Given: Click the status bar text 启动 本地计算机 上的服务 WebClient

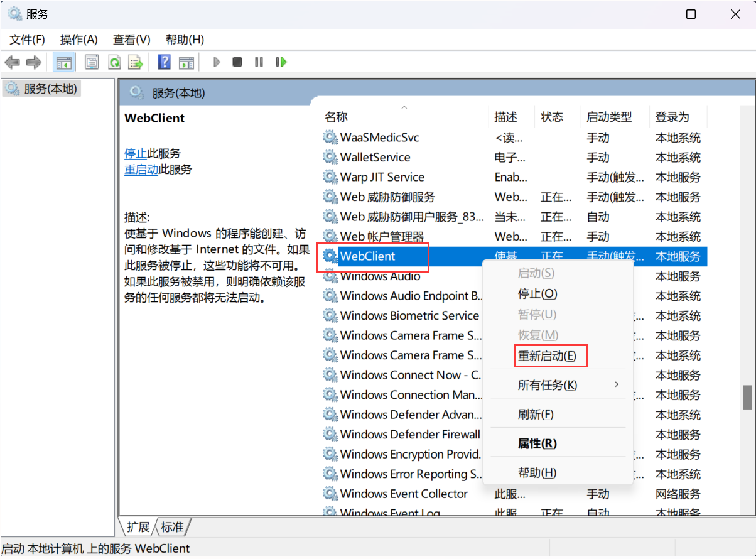Looking at the screenshot, I should tap(95, 549).
